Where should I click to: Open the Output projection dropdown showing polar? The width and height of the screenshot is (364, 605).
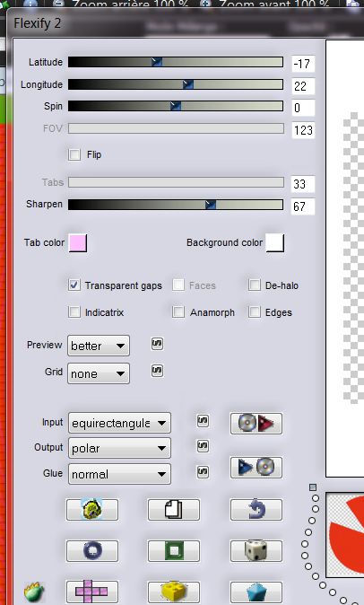click(x=119, y=448)
